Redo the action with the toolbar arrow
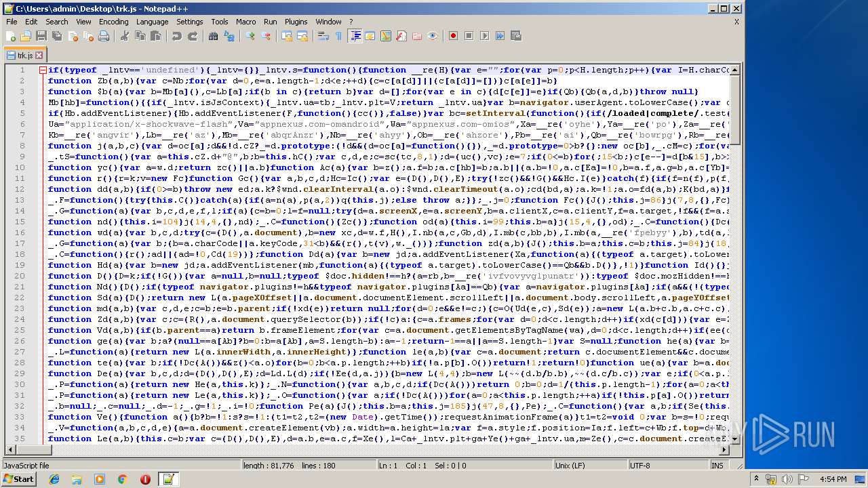The width and height of the screenshot is (868, 488). point(193,36)
